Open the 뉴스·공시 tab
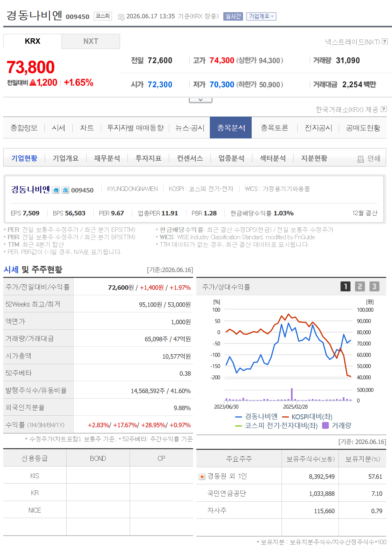392x548 pixels. [190, 128]
